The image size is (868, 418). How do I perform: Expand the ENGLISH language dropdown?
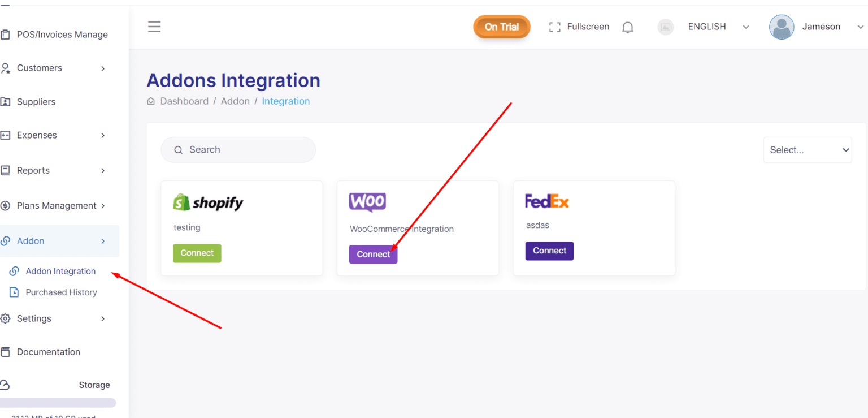(x=746, y=27)
